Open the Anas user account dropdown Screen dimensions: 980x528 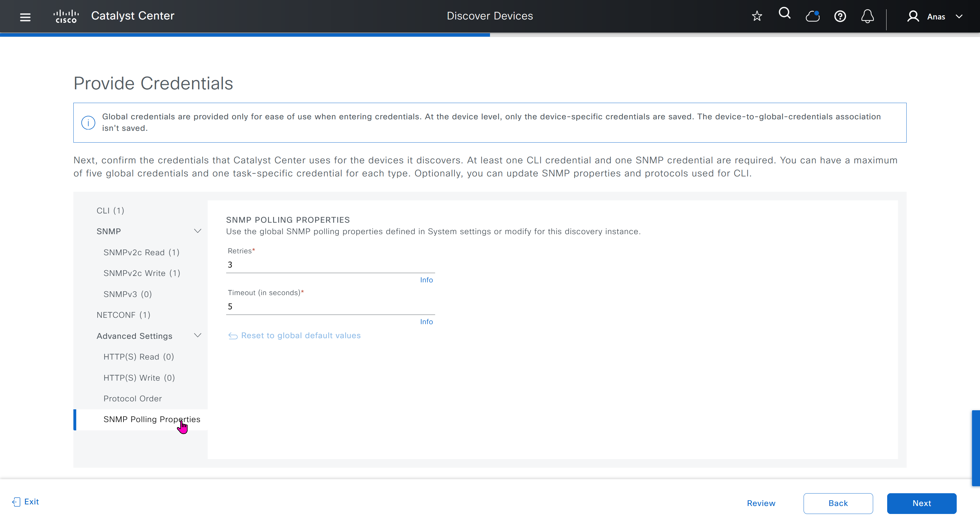(935, 16)
